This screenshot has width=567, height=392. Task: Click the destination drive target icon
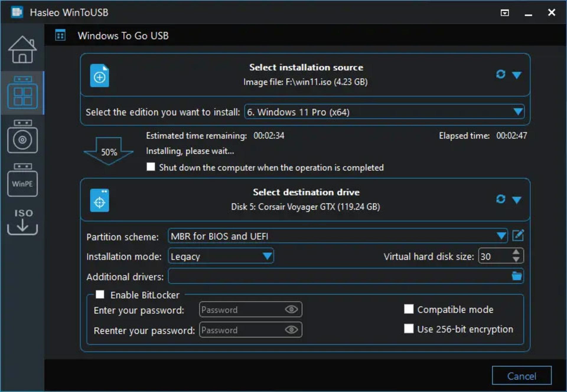click(x=100, y=200)
